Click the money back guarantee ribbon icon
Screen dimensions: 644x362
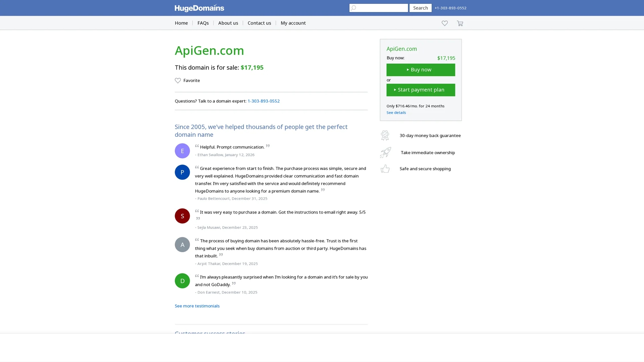coord(385,135)
